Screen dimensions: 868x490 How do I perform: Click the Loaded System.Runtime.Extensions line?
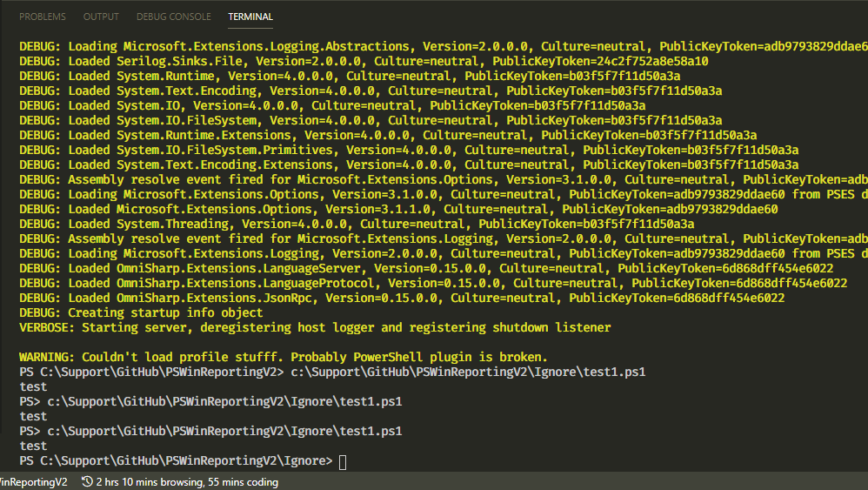click(x=388, y=135)
